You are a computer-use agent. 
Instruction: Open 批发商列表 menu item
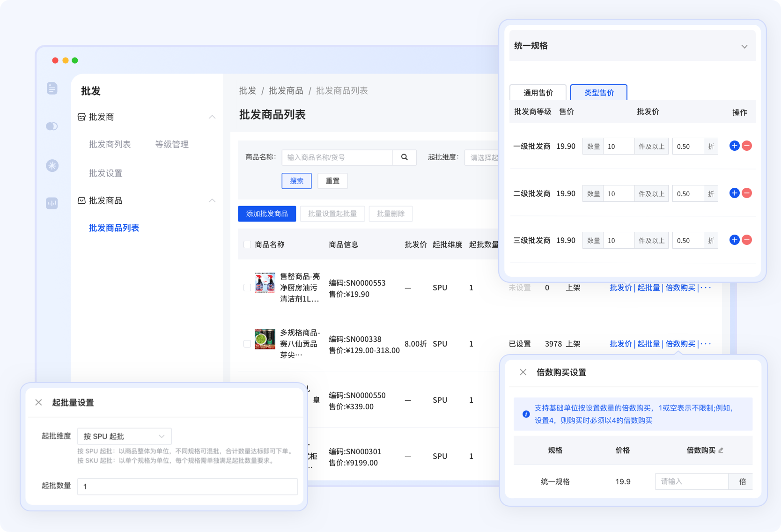110,144
